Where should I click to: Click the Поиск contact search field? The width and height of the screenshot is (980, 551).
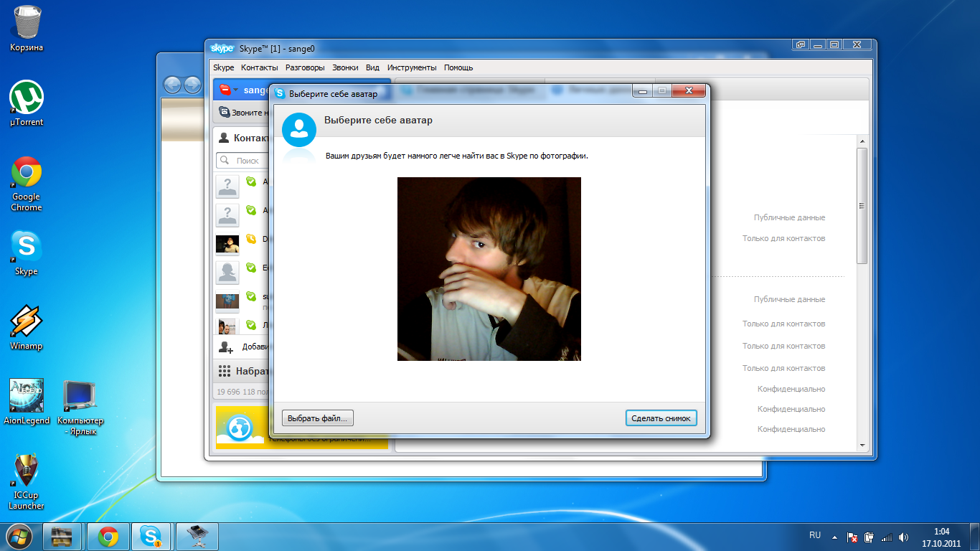coord(244,161)
